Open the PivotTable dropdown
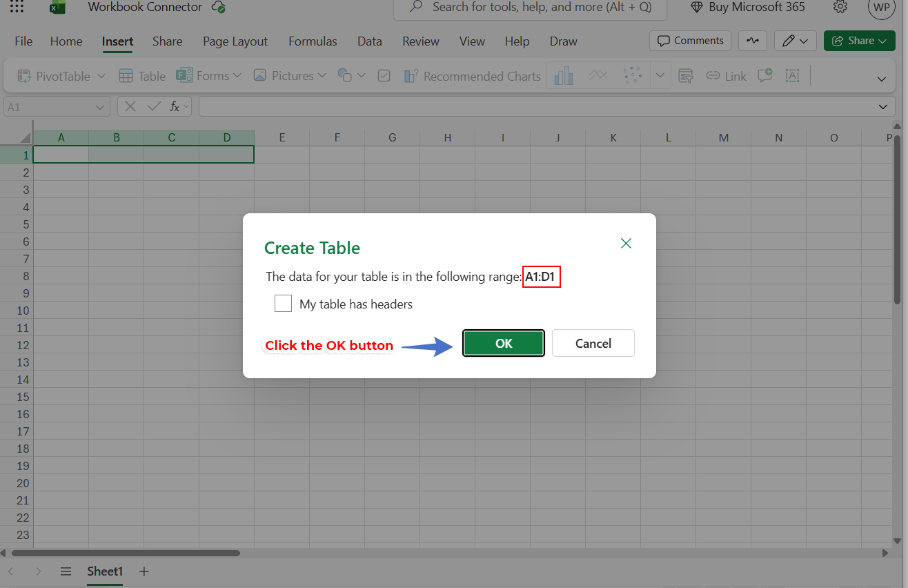The image size is (908, 588). 60,76
